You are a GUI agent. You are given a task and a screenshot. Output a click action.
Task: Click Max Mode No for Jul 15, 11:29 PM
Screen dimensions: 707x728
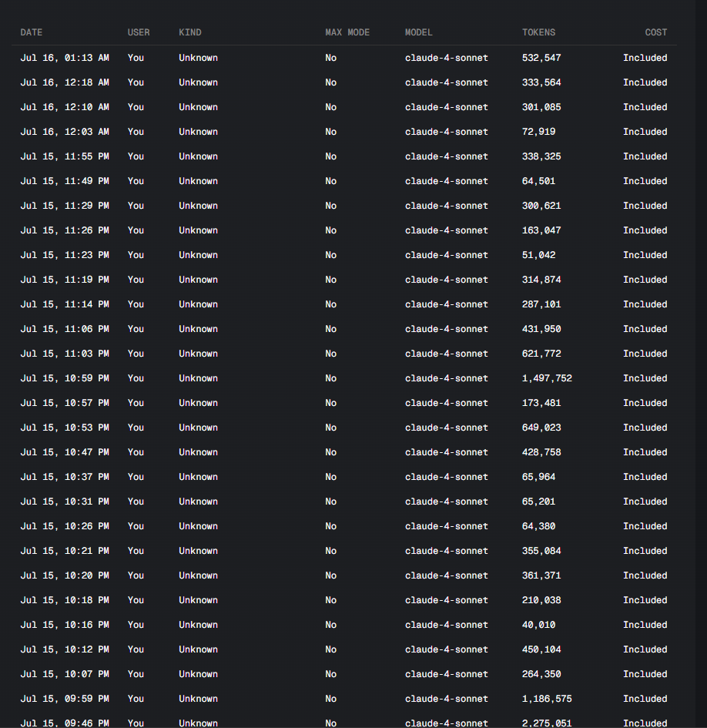pos(330,206)
